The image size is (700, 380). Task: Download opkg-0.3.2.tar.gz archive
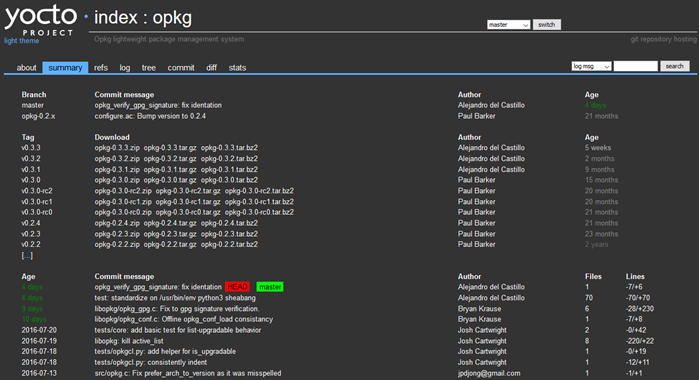[x=170, y=159]
